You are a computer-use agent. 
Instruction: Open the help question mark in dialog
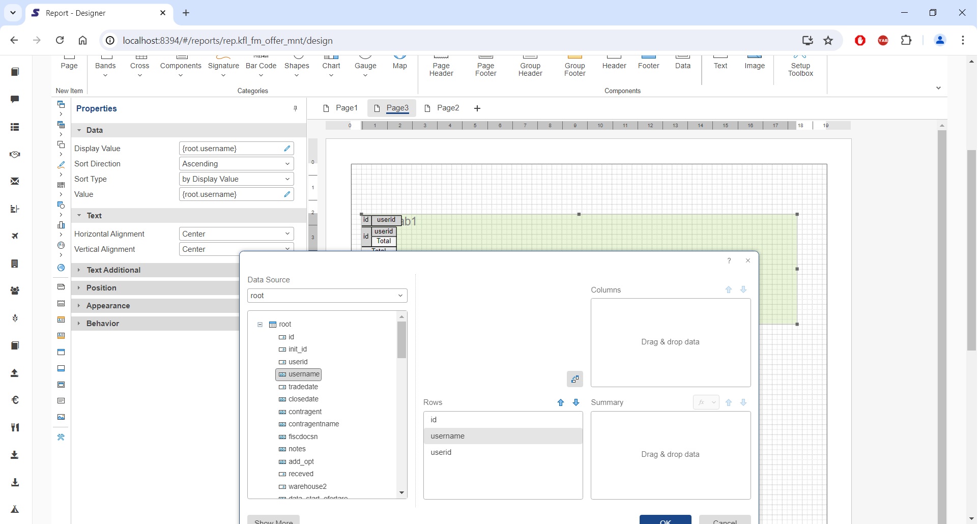[x=729, y=260]
